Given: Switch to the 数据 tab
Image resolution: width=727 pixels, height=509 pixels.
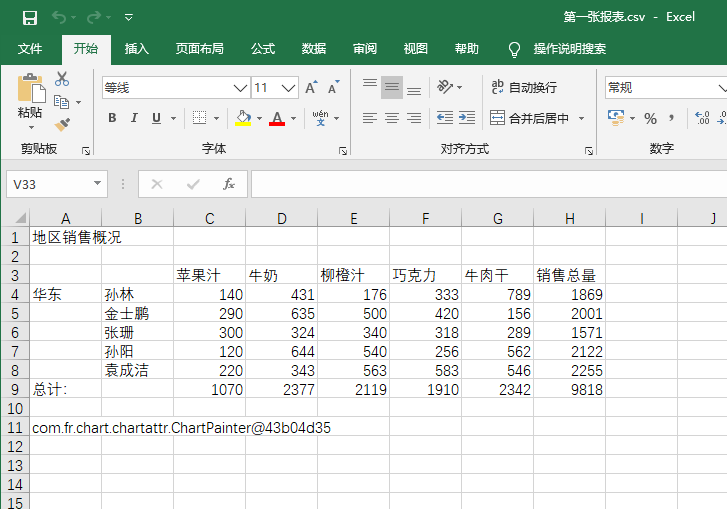Looking at the screenshot, I should 314,49.
